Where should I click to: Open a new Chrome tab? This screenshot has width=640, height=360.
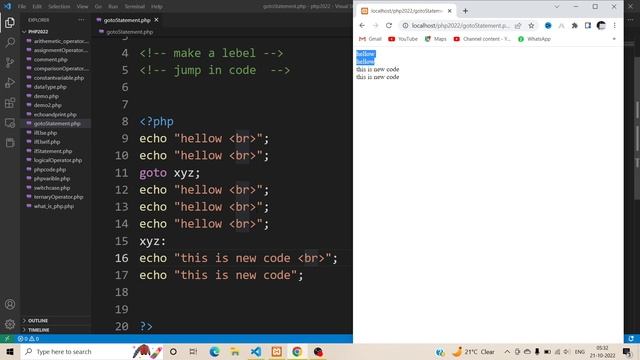click(465, 11)
